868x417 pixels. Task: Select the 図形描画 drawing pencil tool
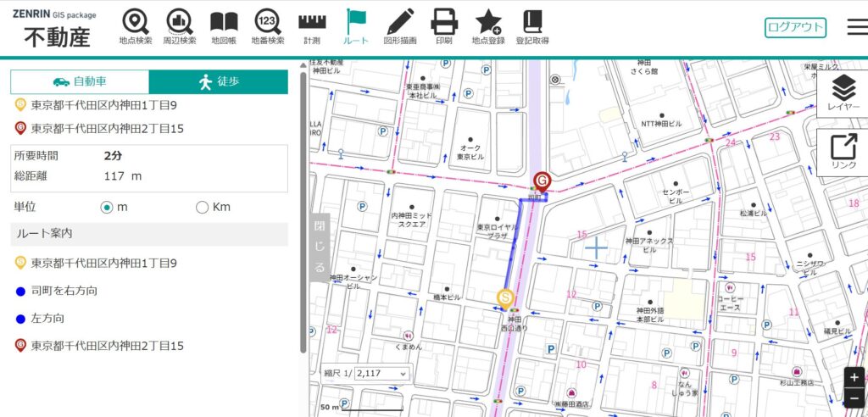(400, 27)
